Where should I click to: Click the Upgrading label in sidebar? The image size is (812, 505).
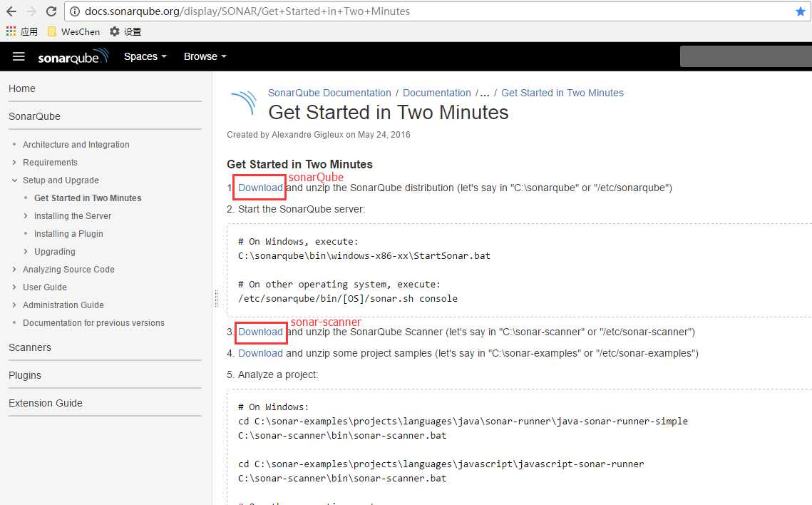click(54, 252)
